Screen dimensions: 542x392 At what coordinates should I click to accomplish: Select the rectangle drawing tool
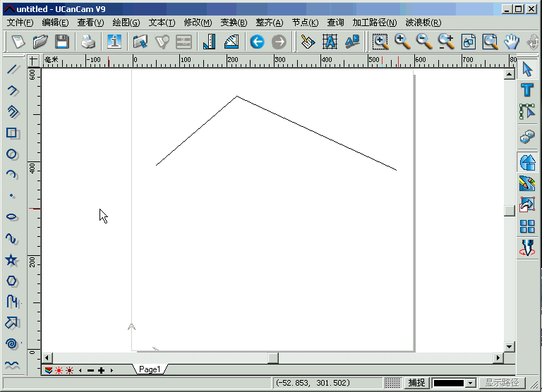13,133
